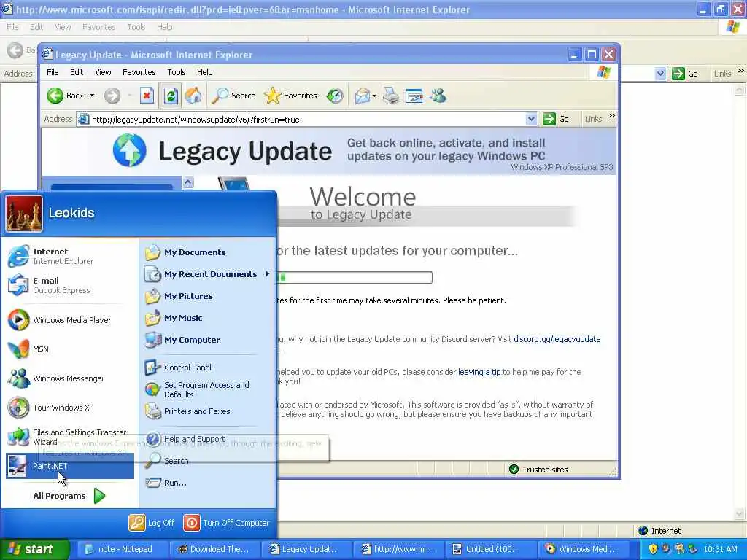Print the page with printer icon
The height and width of the screenshot is (560, 747).
pos(391,96)
